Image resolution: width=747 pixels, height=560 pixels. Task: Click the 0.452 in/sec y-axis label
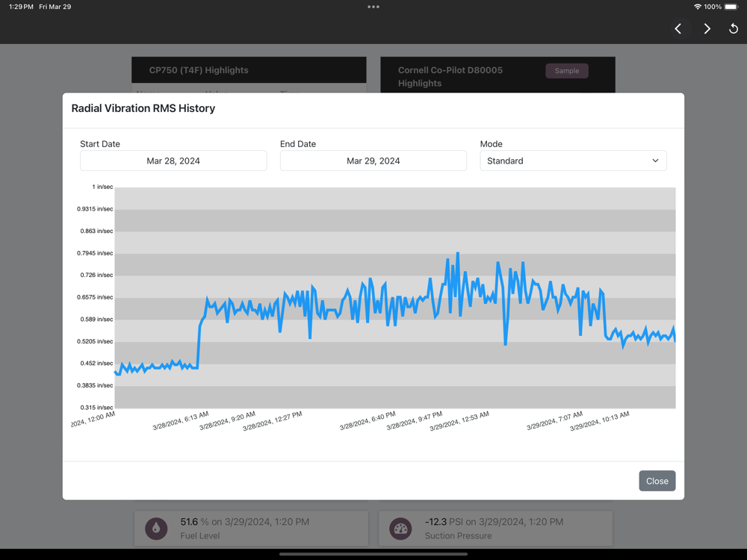(96, 363)
